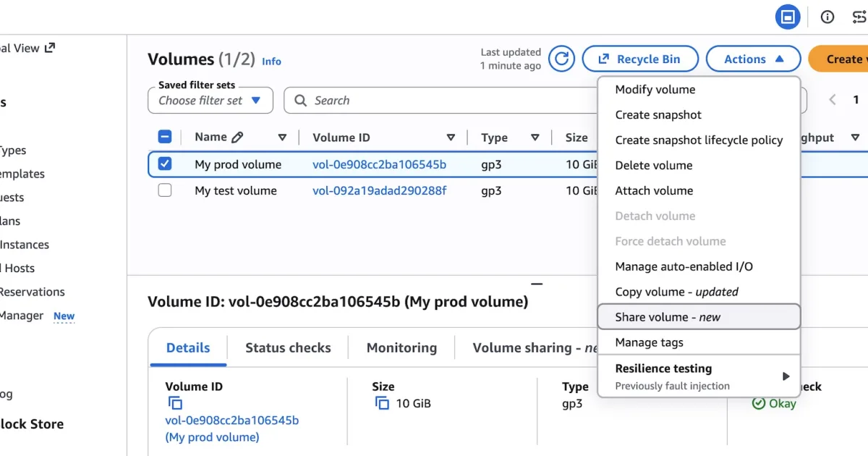The height and width of the screenshot is (456, 868).
Task: Click the My test volume name cell
Action: coord(236,191)
